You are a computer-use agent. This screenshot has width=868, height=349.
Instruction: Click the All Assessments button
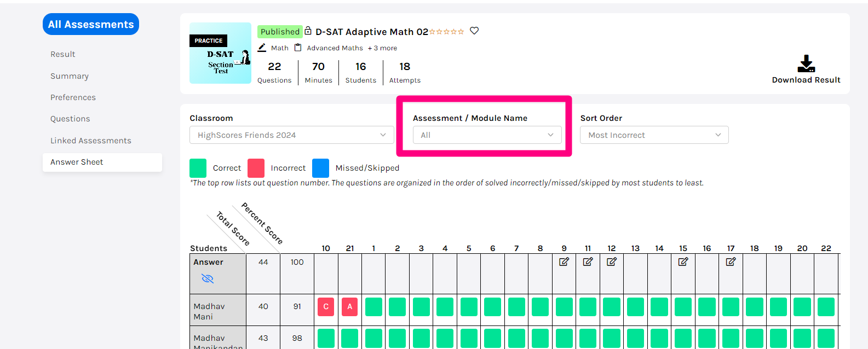[x=91, y=24]
